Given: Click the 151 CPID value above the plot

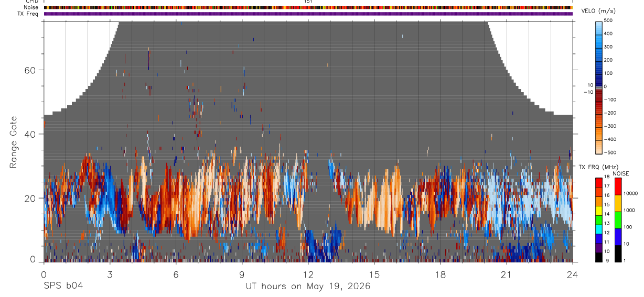Looking at the screenshot, I should (308, 2).
